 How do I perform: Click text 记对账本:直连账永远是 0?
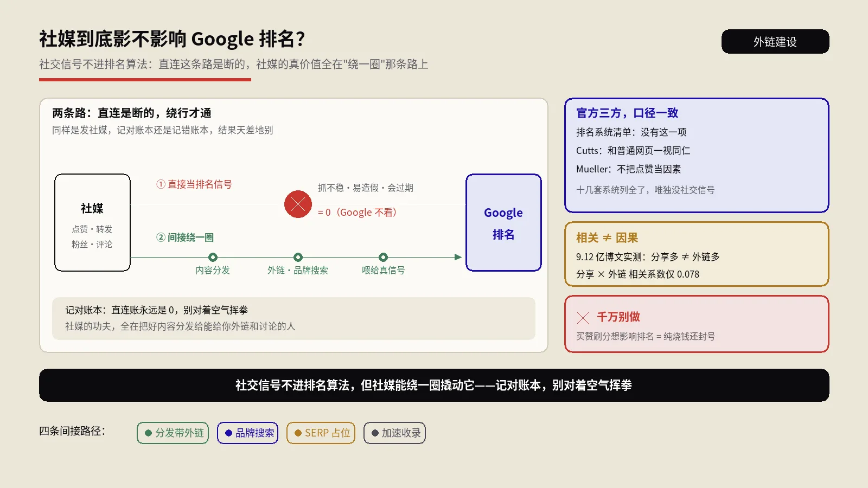coord(157,310)
